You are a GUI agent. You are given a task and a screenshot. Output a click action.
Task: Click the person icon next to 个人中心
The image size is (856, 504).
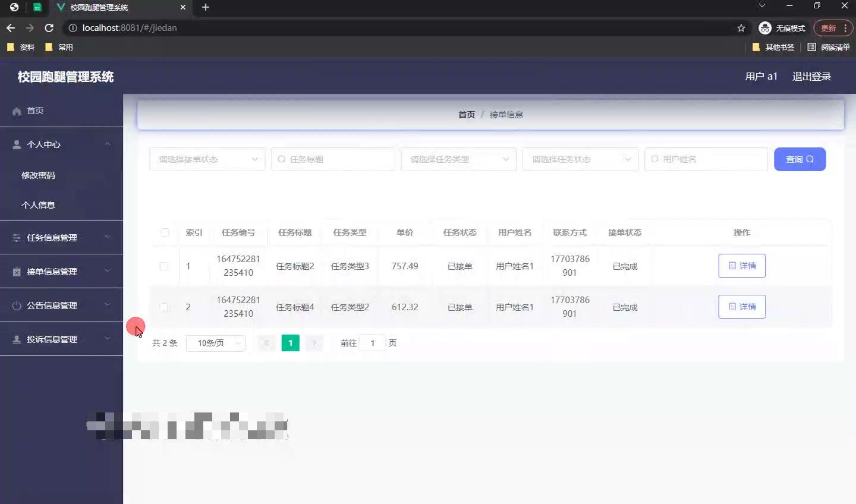(x=17, y=144)
